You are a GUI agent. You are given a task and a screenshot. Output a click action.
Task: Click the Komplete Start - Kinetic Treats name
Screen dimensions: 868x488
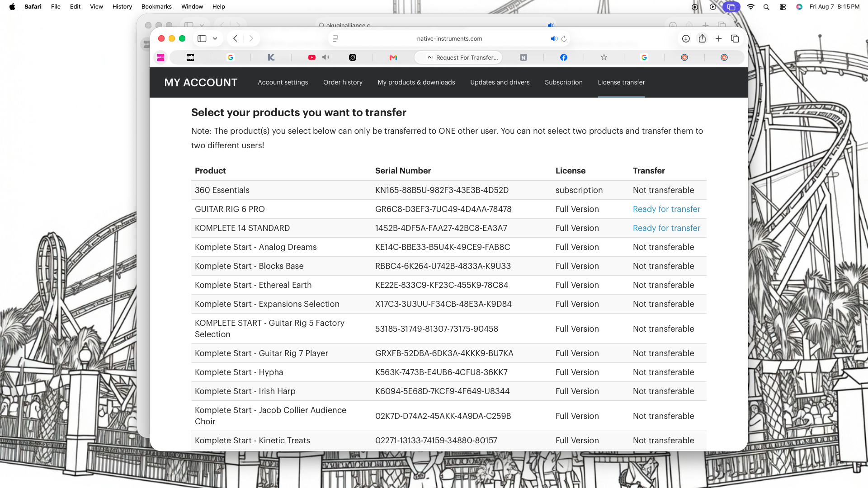(252, 441)
